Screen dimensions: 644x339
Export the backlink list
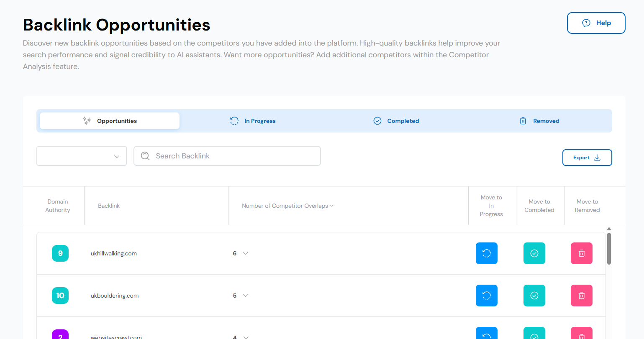coord(587,158)
